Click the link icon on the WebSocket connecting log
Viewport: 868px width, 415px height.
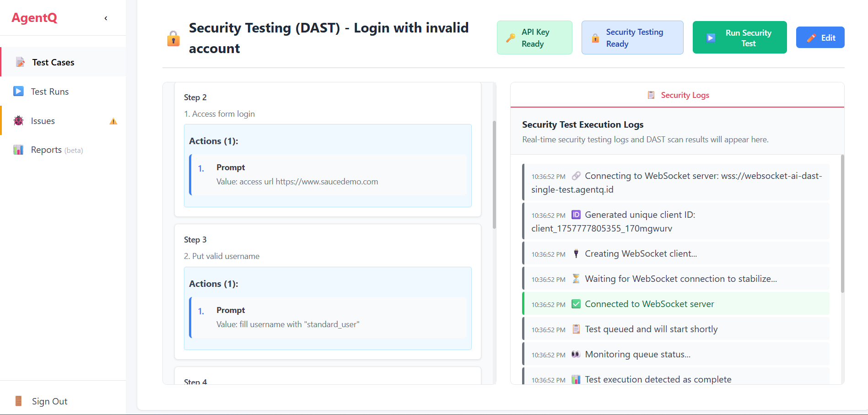(x=576, y=176)
